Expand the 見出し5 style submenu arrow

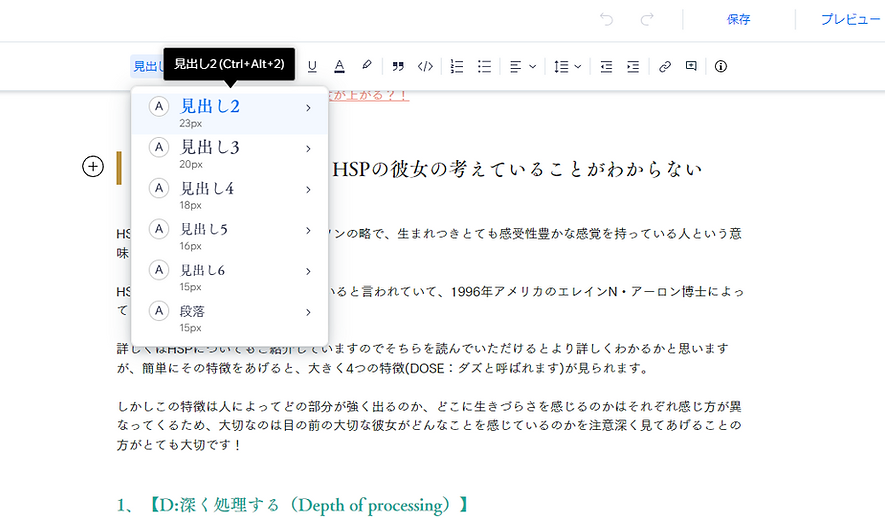tap(308, 231)
